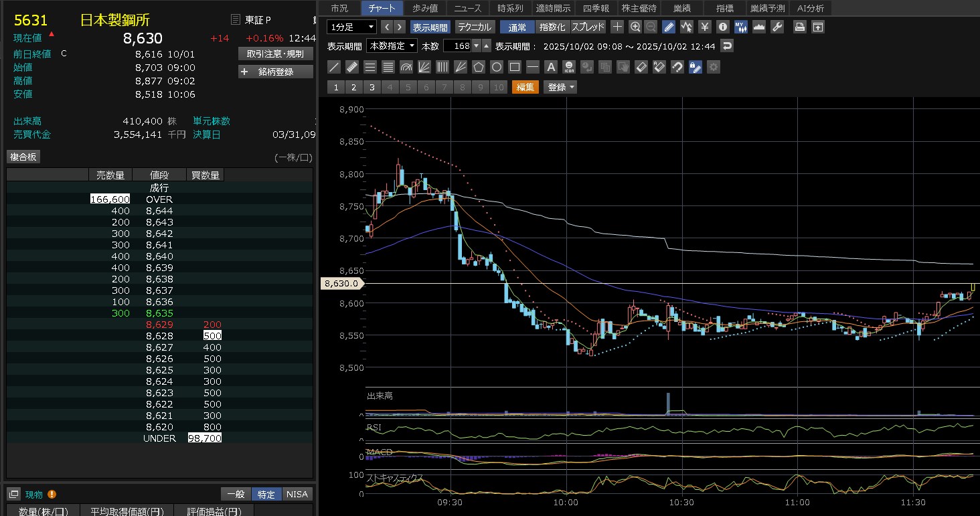Viewport: 980px width, 516px height.
Task: Toggle the 通常 chart mode button
Action: tap(517, 27)
